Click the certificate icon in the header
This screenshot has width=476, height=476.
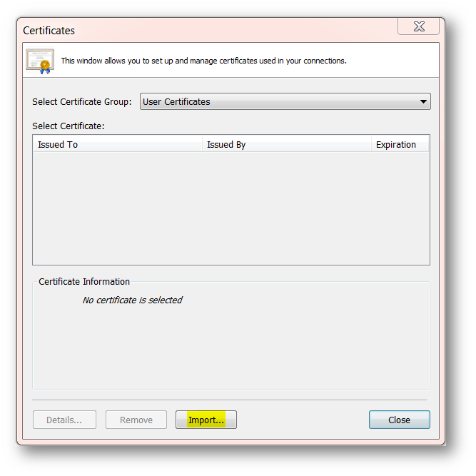(40, 61)
